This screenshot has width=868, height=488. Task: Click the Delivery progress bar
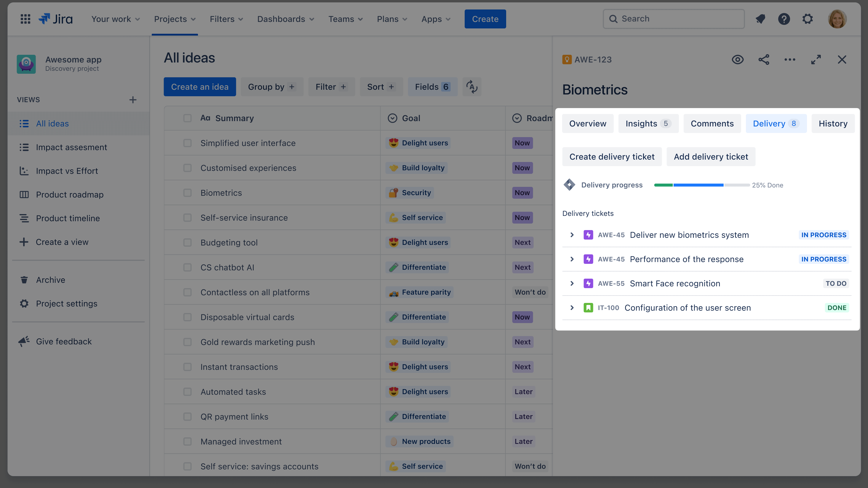click(x=702, y=185)
